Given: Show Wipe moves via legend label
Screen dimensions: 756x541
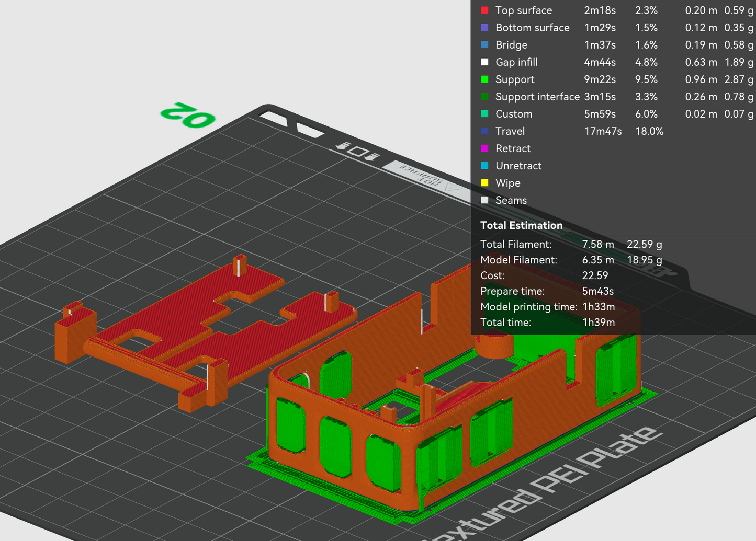Looking at the screenshot, I should point(508,183).
